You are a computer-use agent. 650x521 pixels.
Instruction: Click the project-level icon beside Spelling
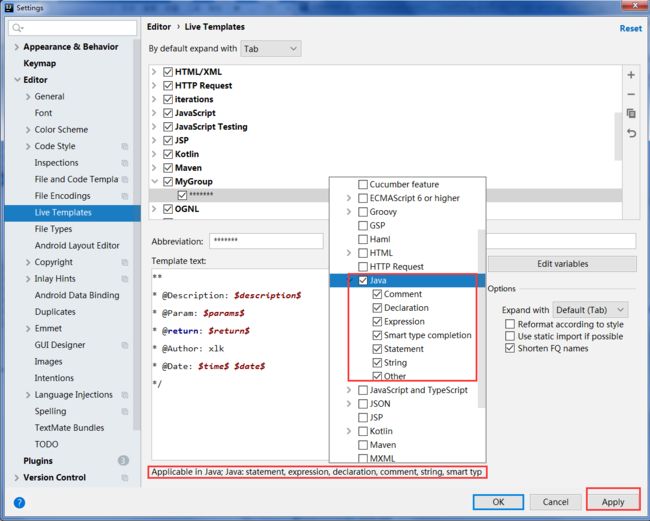[124, 412]
